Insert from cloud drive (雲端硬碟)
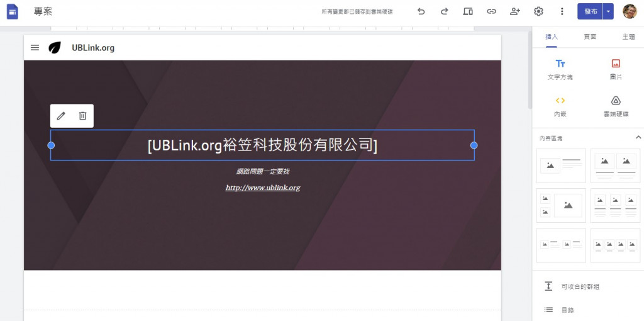Image resolution: width=644 pixels, height=321 pixels. 616,107
